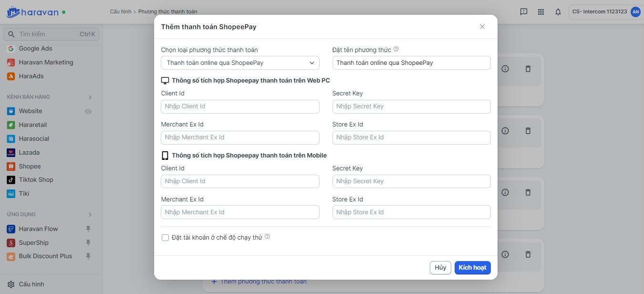Image resolution: width=644 pixels, height=294 pixels.
Task: Click the pin icon beside Haravan Flow
Action: (88, 229)
